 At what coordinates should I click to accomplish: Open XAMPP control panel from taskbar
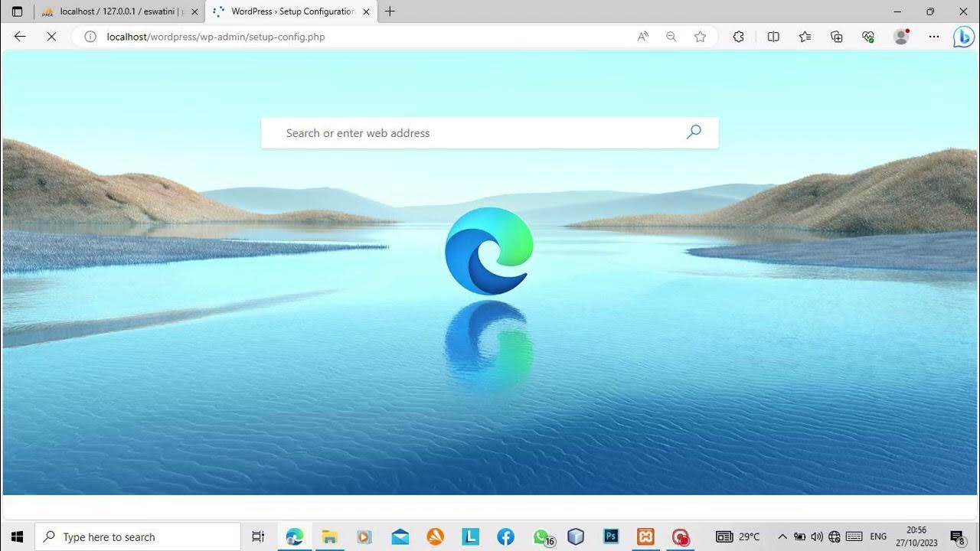(646, 537)
